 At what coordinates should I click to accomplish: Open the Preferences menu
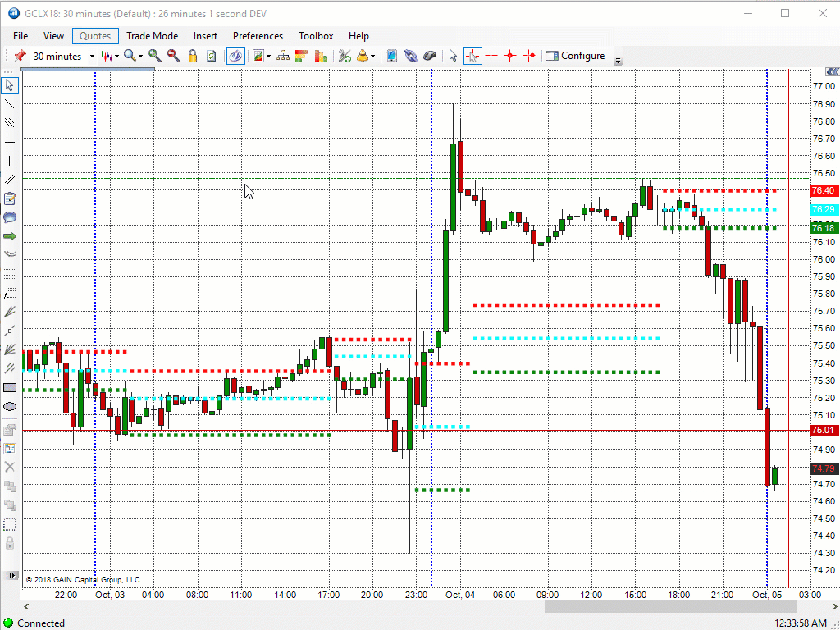[258, 36]
